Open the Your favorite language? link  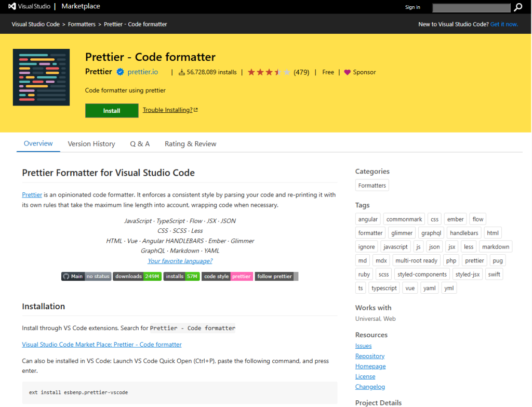pos(180,261)
